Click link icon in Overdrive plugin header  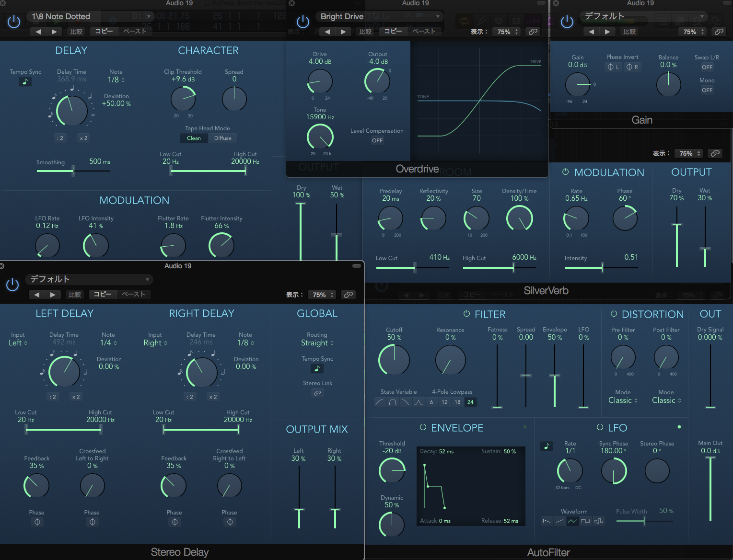click(x=533, y=32)
